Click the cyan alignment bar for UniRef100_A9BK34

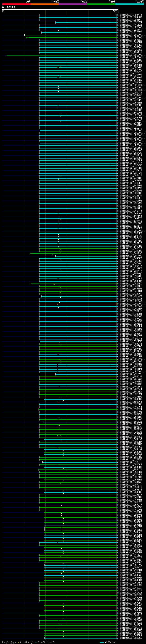point(78,15)
